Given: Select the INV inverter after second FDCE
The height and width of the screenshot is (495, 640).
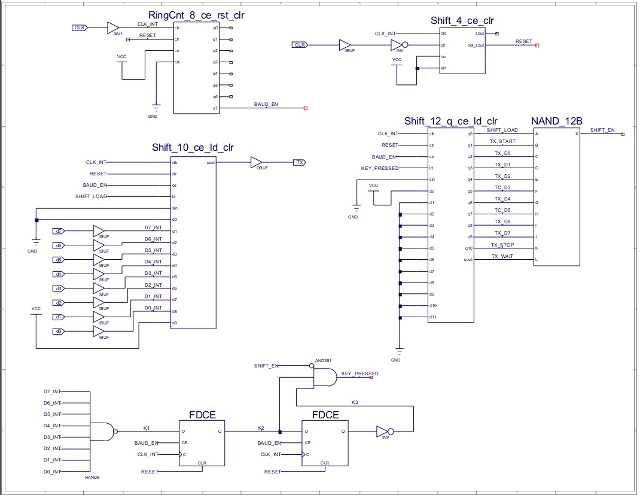Looking at the screenshot, I should click(381, 432).
